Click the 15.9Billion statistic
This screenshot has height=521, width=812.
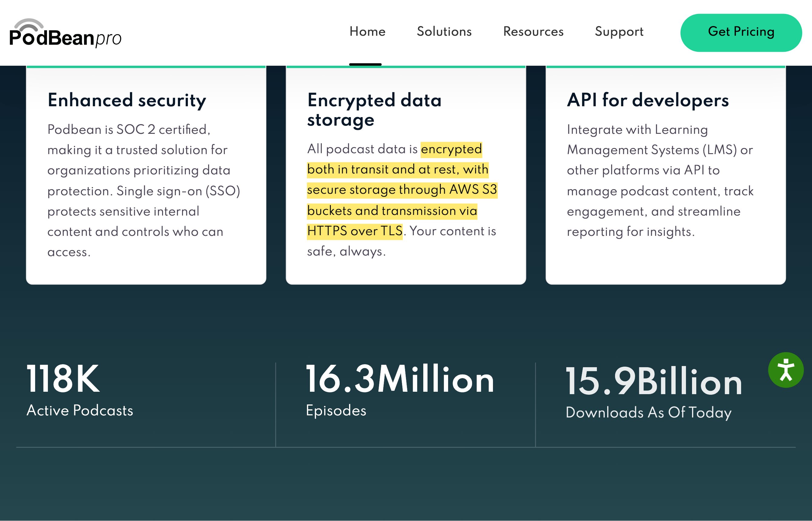(x=654, y=381)
